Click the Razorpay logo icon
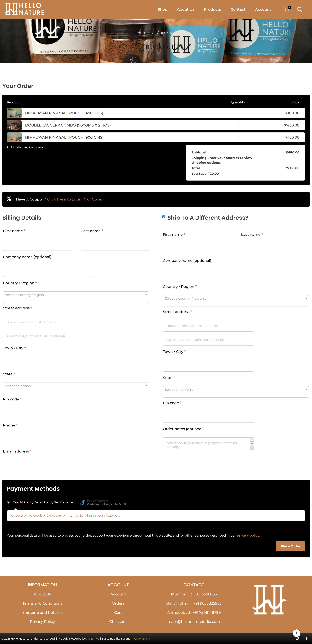 click(x=83, y=502)
